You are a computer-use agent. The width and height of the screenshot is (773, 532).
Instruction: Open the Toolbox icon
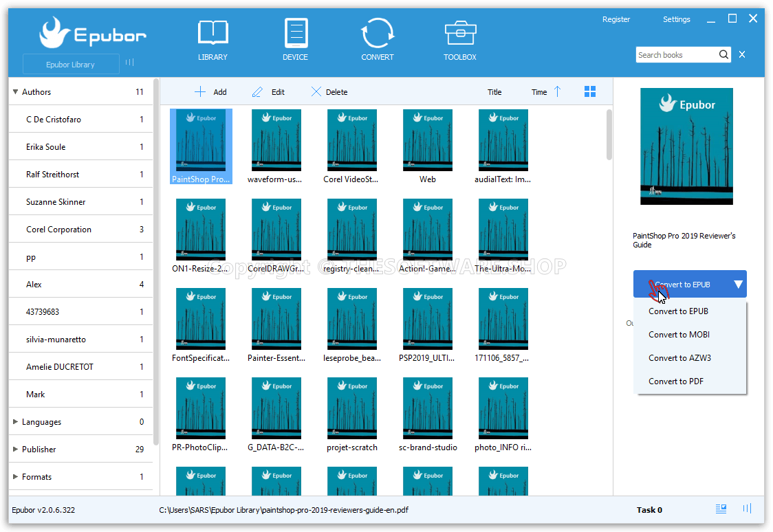tap(460, 34)
